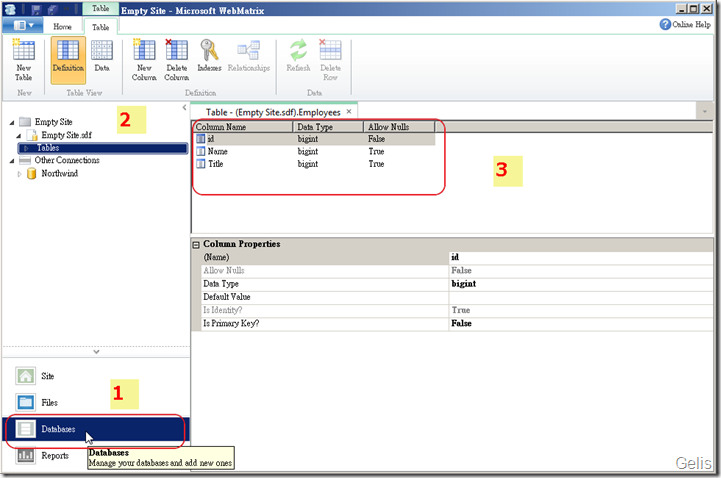Image resolution: width=721 pixels, height=478 pixels.
Task: Select the Table contextual tab header
Action: pyautogui.click(x=100, y=8)
